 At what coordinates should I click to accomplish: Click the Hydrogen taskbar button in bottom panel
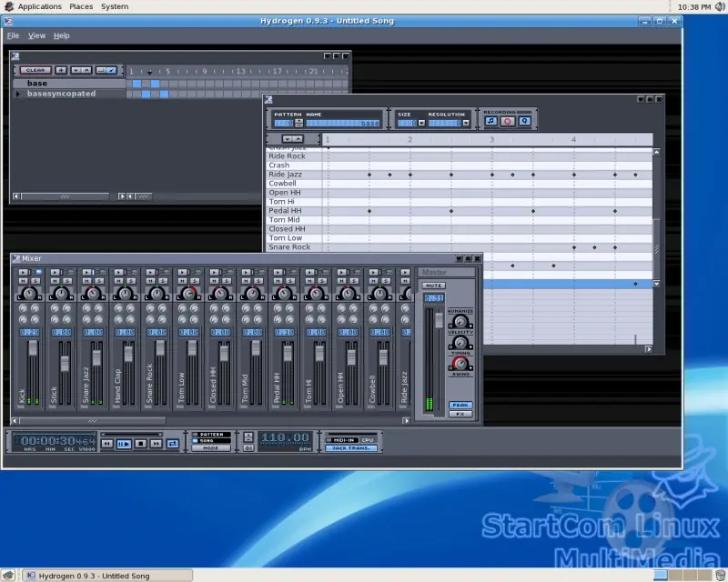(x=107, y=576)
